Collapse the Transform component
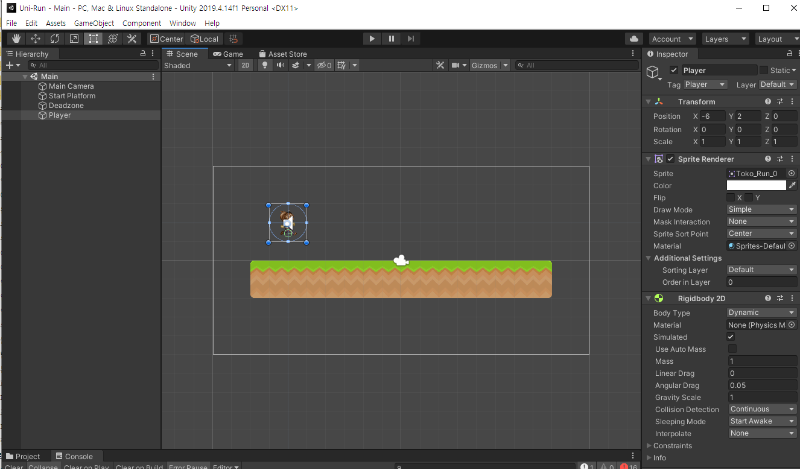The width and height of the screenshot is (800, 469). [x=648, y=102]
